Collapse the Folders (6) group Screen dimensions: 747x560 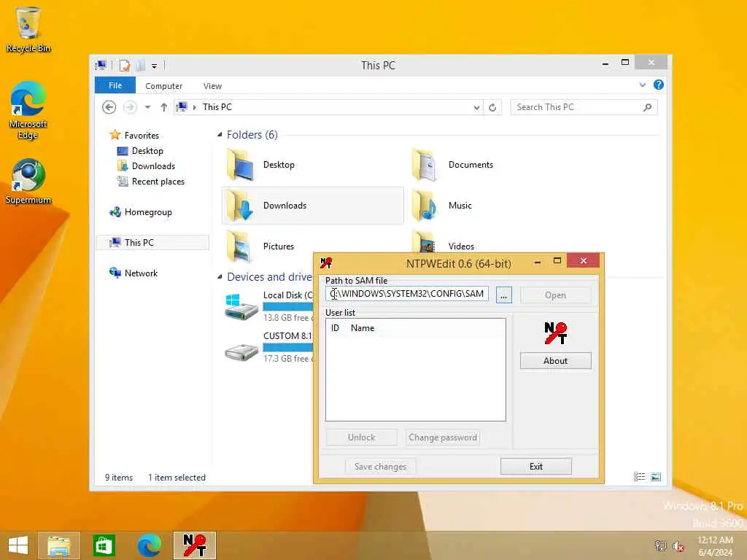click(220, 135)
